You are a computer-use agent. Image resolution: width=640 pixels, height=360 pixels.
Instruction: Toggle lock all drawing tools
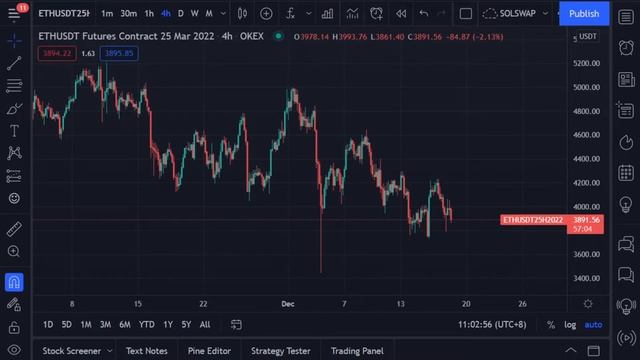(14, 327)
